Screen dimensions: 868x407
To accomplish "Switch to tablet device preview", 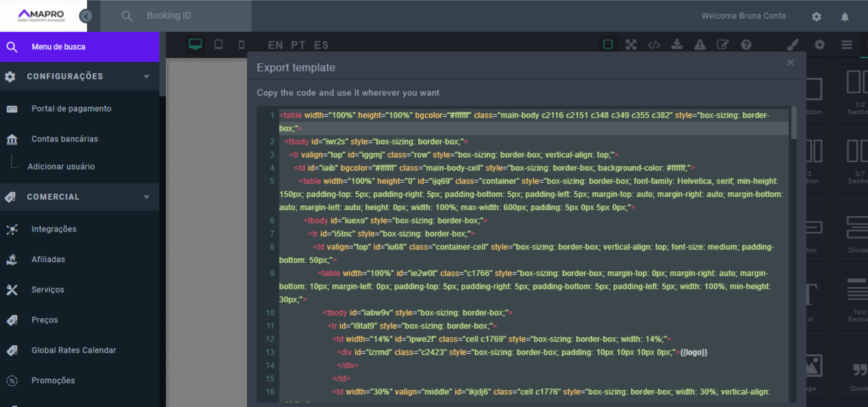I will [x=218, y=44].
